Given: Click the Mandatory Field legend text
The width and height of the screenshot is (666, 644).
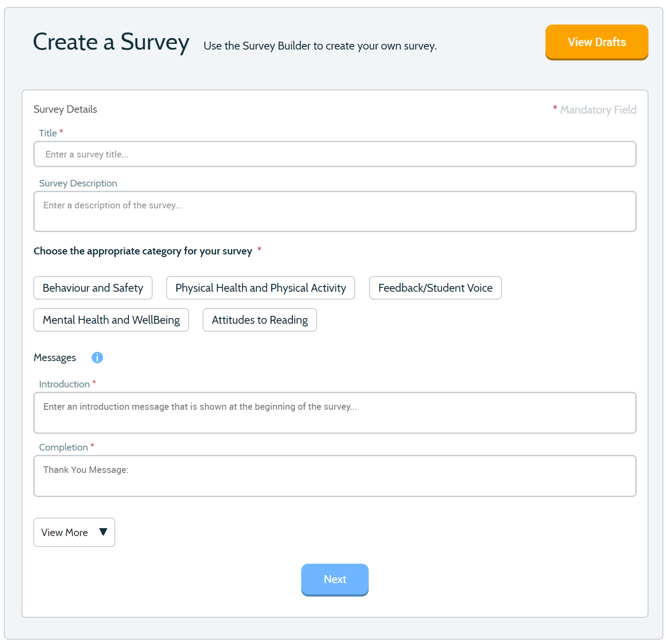Looking at the screenshot, I should pyautogui.click(x=598, y=110).
